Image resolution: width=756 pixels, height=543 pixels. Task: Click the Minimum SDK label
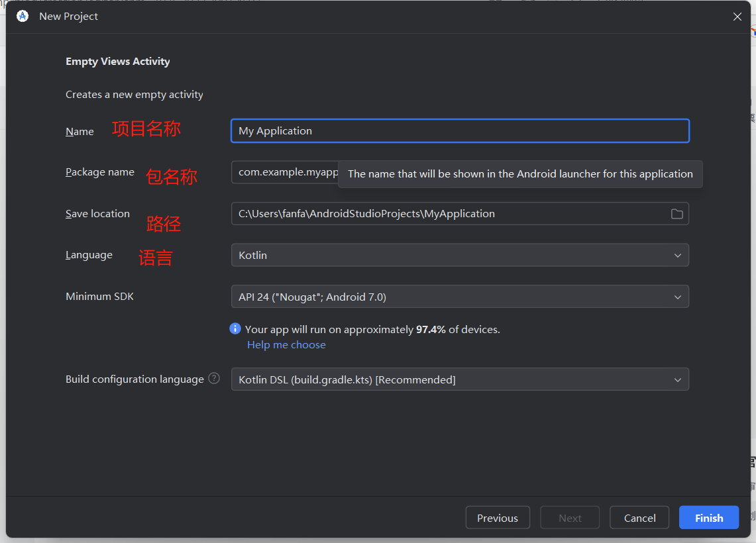(x=99, y=296)
